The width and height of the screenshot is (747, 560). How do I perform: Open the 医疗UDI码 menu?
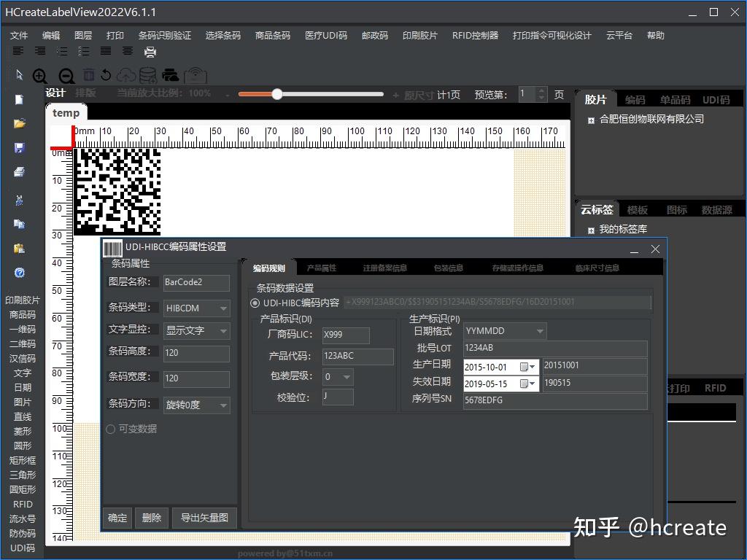(x=326, y=35)
